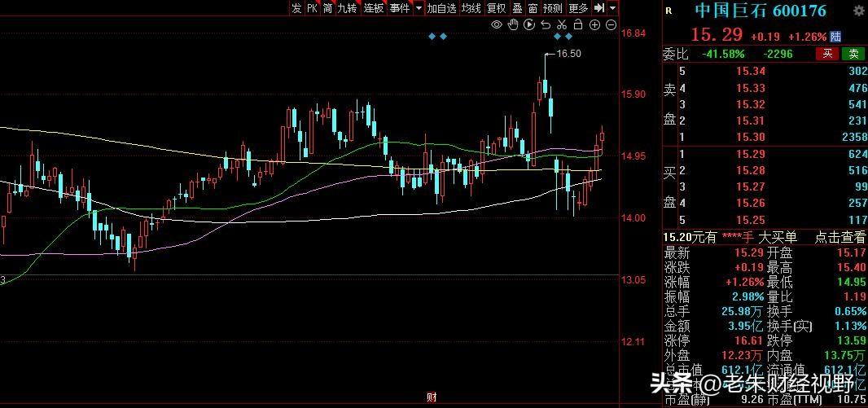Click the 金额 value 3.95亿
This screenshot has height=408, width=868.
point(746,326)
